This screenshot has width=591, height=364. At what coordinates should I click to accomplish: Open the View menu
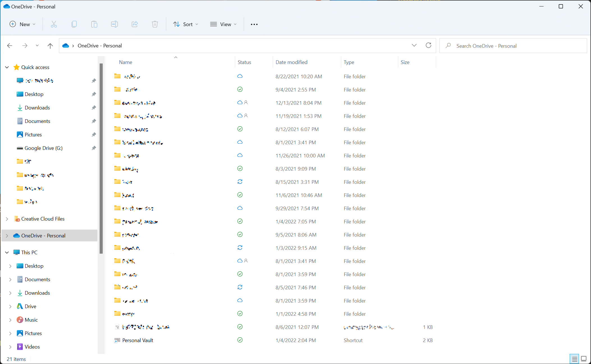(223, 24)
